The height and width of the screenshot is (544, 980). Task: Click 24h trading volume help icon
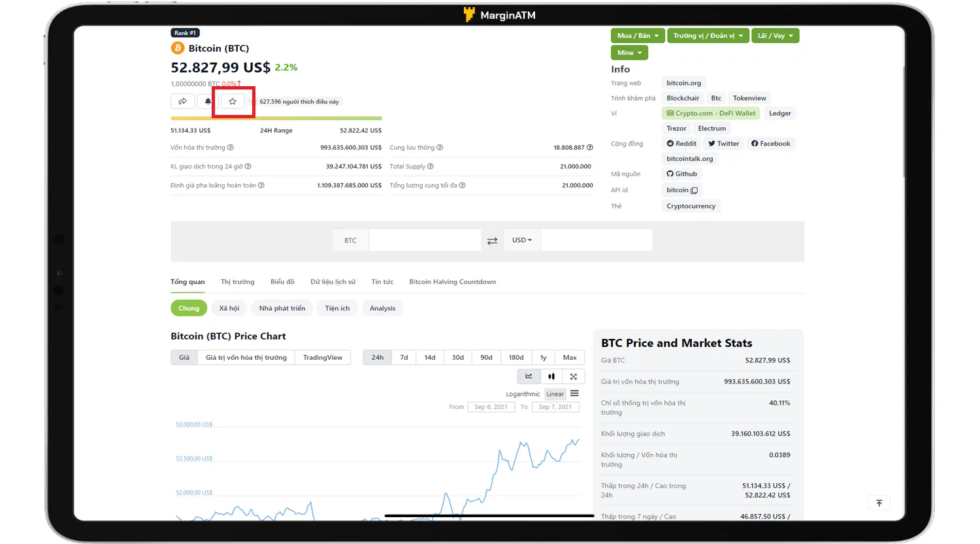[x=248, y=167]
